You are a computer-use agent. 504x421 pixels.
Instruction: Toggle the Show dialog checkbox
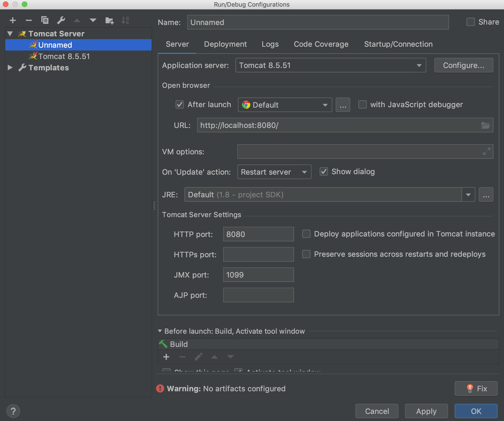pyautogui.click(x=324, y=172)
